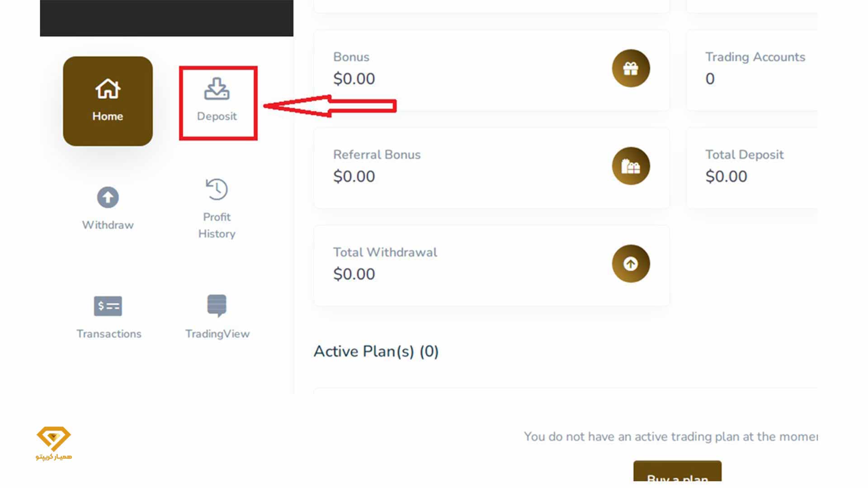The width and height of the screenshot is (868, 488).
Task: Select the Transactions icon
Action: (x=108, y=306)
